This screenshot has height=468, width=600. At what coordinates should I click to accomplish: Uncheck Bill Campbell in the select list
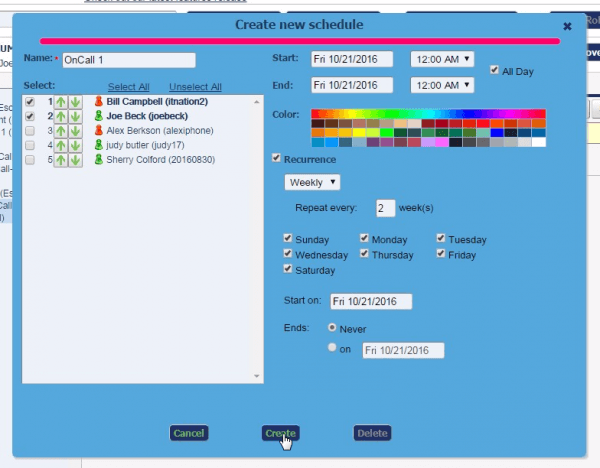click(x=30, y=102)
